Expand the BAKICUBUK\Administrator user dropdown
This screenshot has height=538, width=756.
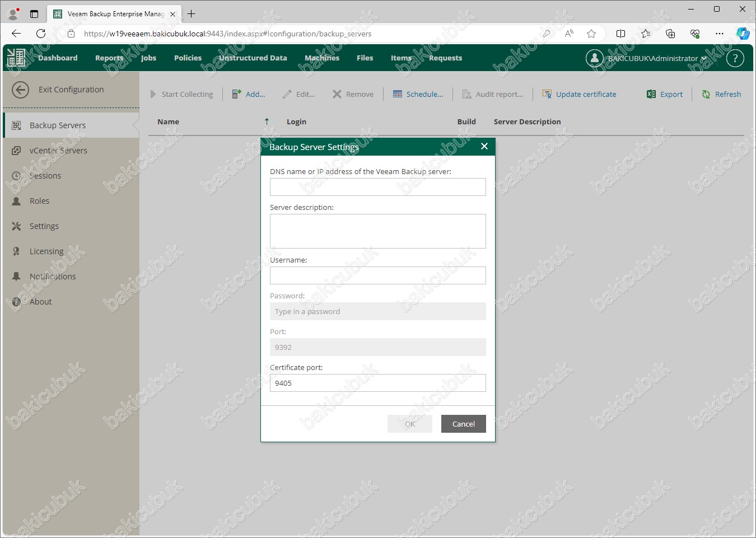(x=704, y=58)
